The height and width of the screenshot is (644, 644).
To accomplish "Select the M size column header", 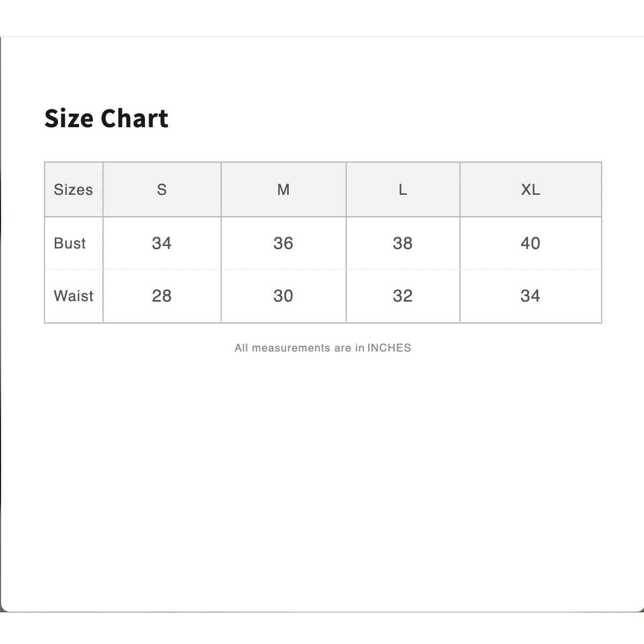I will [x=283, y=189].
